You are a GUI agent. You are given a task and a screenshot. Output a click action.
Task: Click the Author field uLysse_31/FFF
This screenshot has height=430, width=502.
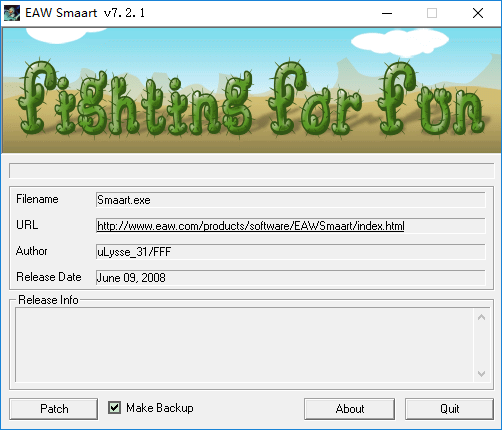[291, 252]
